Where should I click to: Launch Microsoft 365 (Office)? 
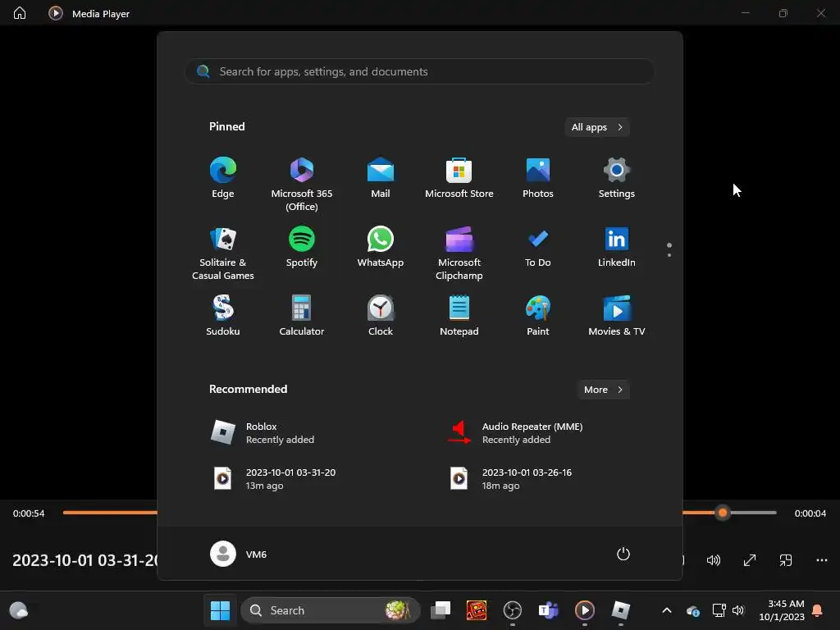(x=302, y=185)
